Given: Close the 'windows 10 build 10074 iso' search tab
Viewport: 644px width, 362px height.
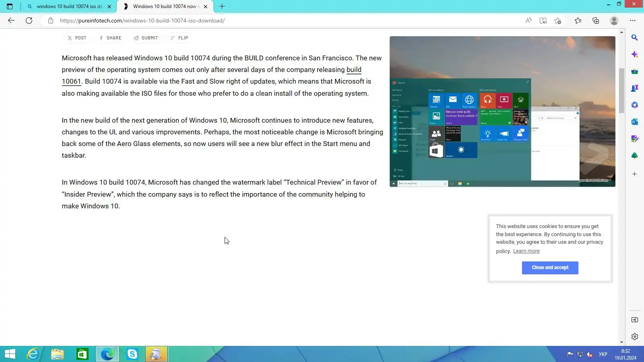Looking at the screenshot, I should [x=109, y=6].
